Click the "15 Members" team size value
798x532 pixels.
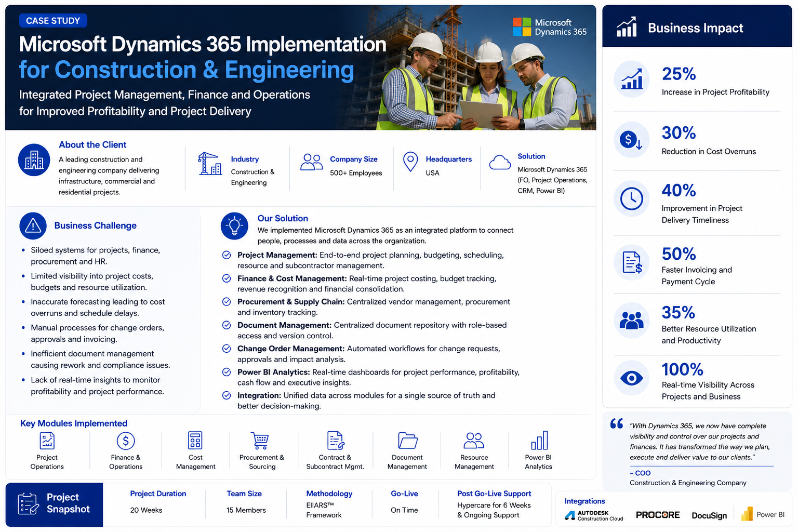pos(246,510)
